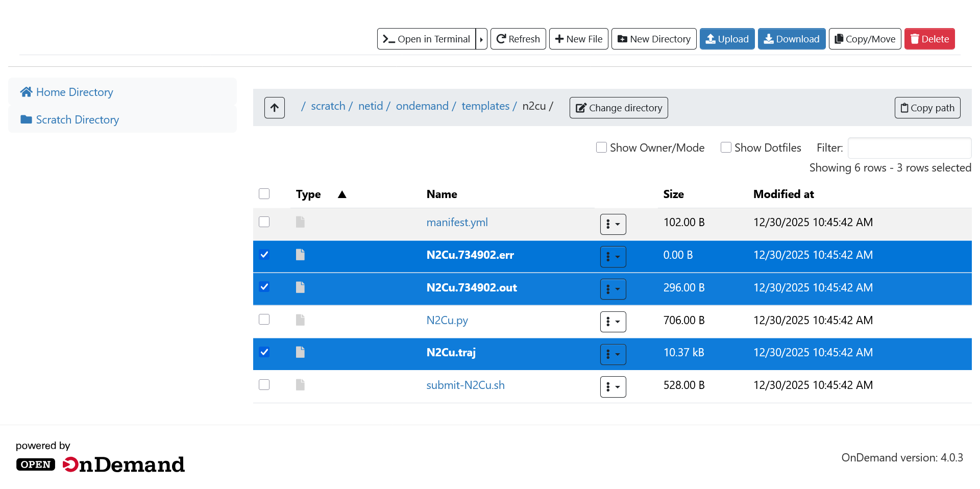Click the New File button
Screen dimensions: 980x489
[578, 39]
